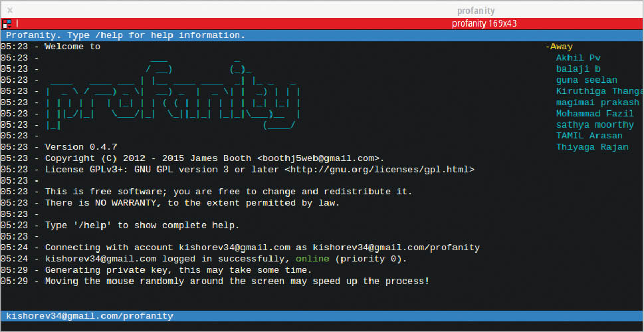This screenshot has width=644, height=332.
Task: Select contact magimai prakash in roster
Action: click(x=597, y=102)
